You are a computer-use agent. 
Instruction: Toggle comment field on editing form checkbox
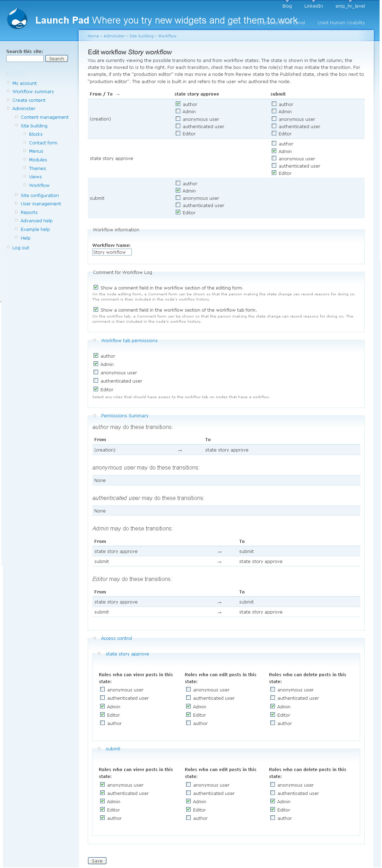[96, 287]
